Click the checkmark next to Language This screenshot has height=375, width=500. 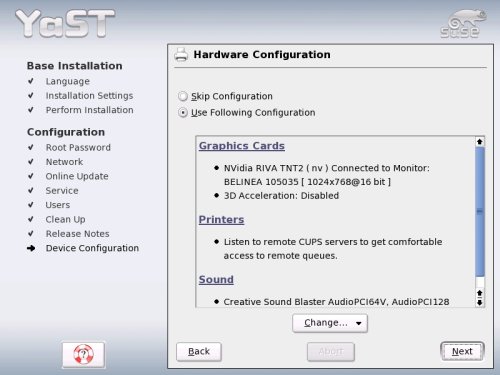pyautogui.click(x=31, y=81)
